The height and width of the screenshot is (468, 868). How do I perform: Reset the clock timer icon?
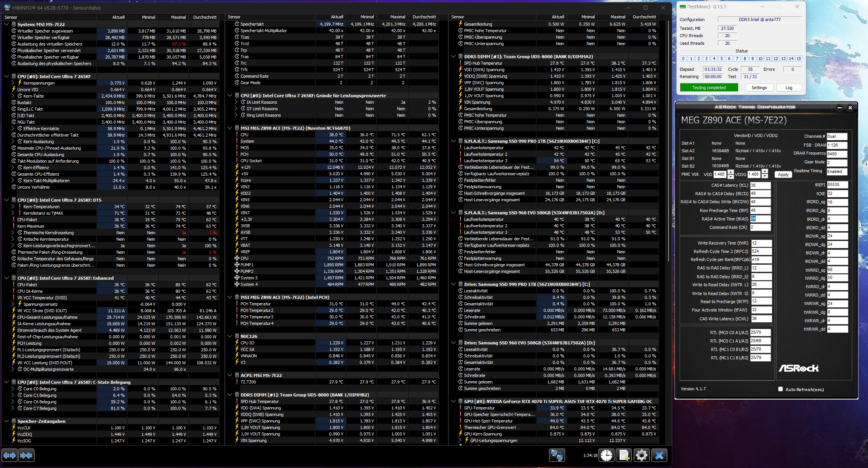pyautogui.click(x=607, y=455)
